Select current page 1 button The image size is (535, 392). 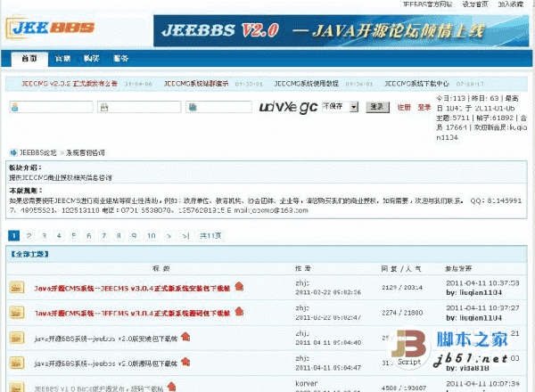(13, 235)
